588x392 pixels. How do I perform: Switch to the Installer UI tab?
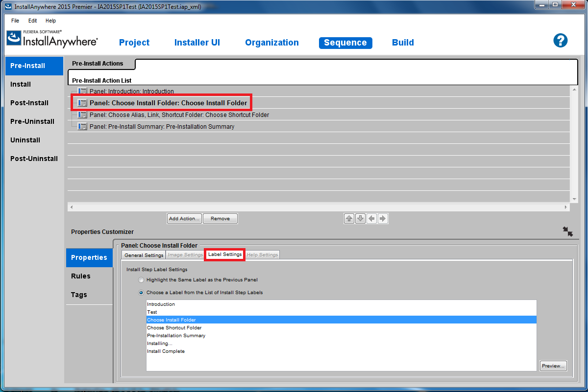click(x=197, y=43)
